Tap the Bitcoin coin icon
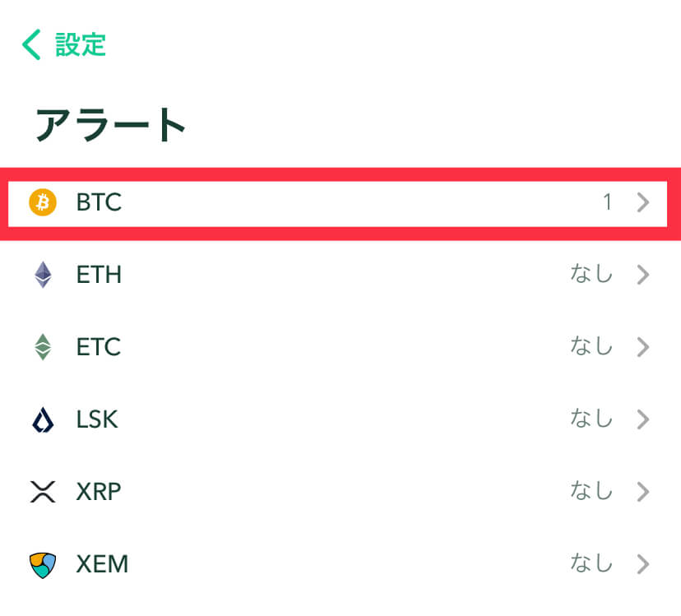The image size is (681, 616). coord(43,202)
